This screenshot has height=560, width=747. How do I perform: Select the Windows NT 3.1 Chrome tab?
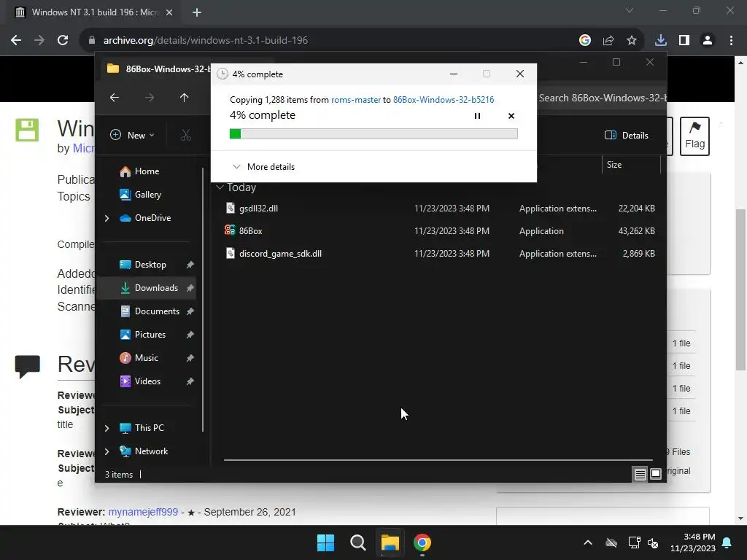click(94, 12)
